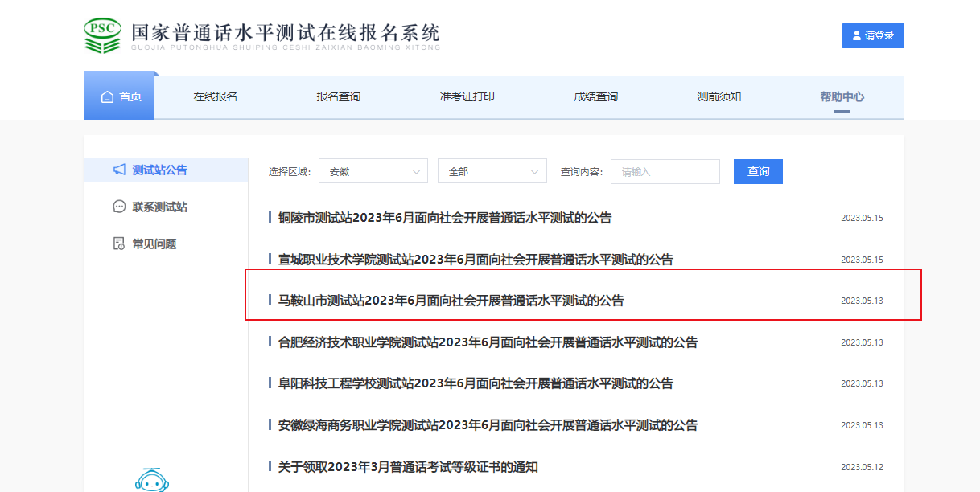980x492 pixels.
Task: Open the 成绩查询 menu
Action: (x=595, y=96)
